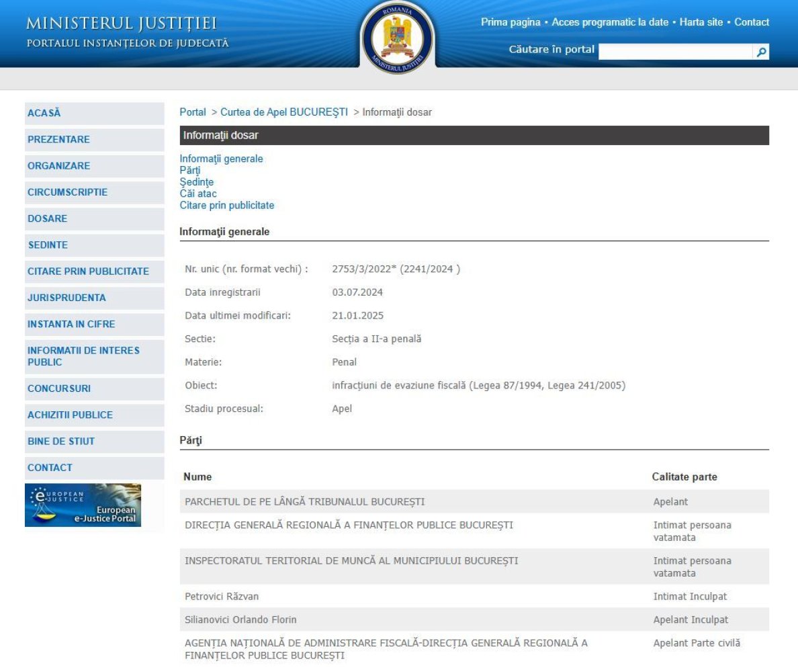Click the Ministerul Justiției emblem logo
The width and height of the screenshot is (798, 672).
click(398, 38)
